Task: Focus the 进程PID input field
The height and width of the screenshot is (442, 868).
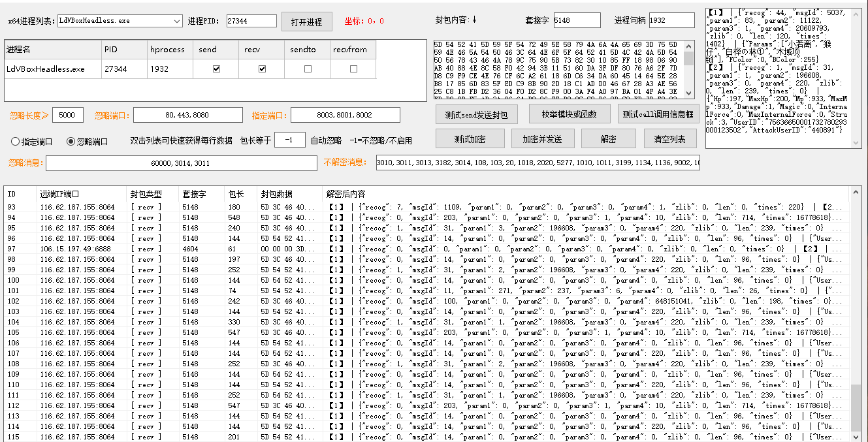Action: point(251,21)
